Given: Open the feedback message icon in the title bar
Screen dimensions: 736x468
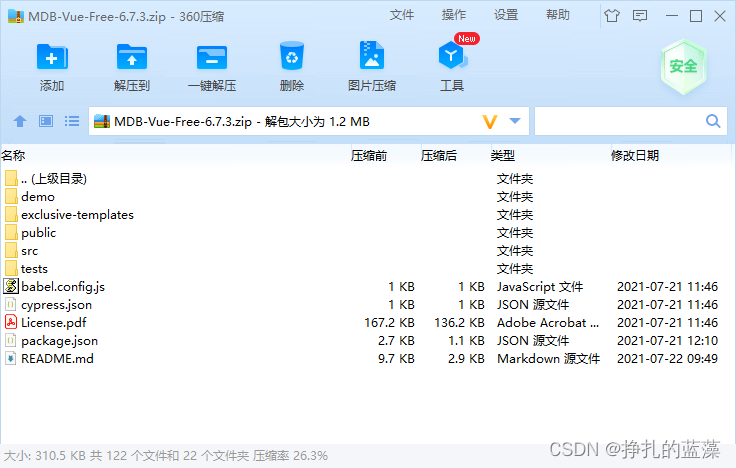Looking at the screenshot, I should tap(640, 16).
